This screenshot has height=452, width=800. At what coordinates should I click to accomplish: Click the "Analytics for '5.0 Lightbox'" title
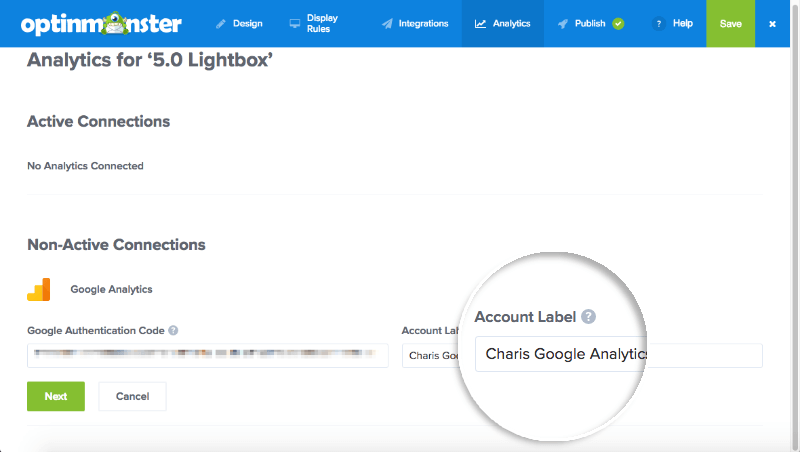(150, 60)
